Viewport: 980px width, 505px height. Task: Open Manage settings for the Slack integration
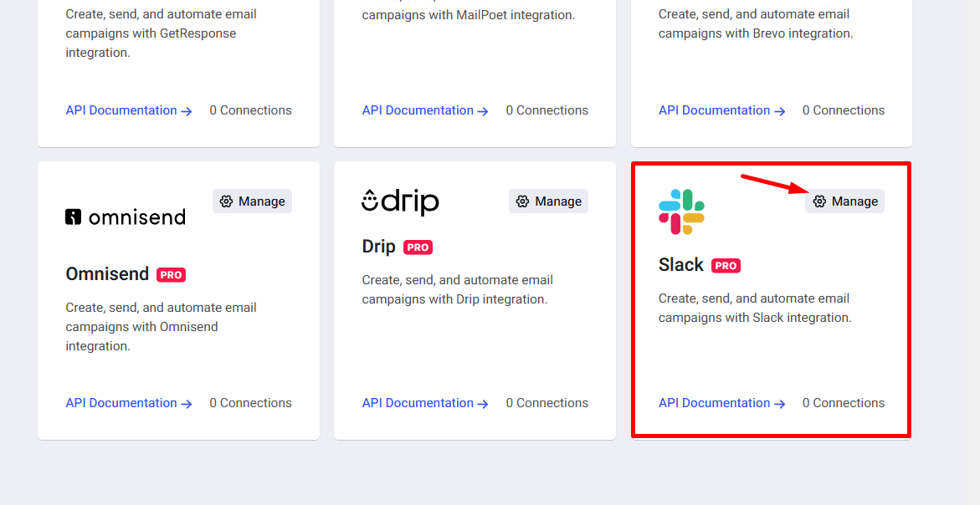click(844, 201)
